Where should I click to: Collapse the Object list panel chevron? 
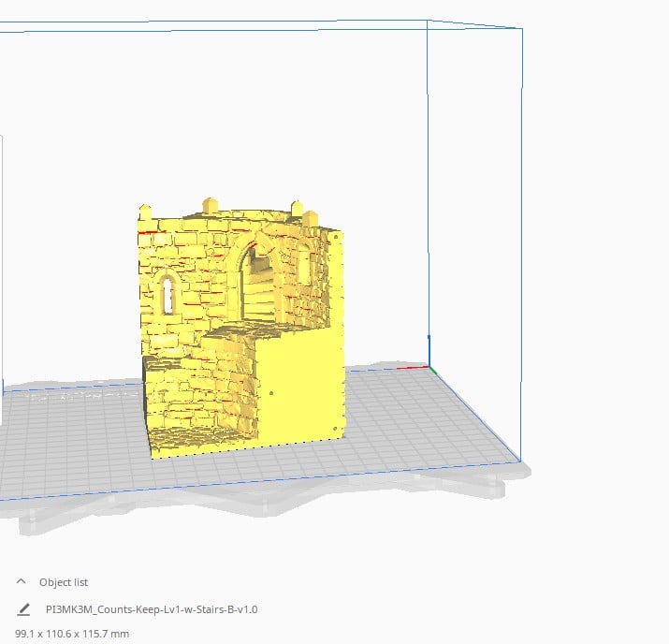pos(22,581)
